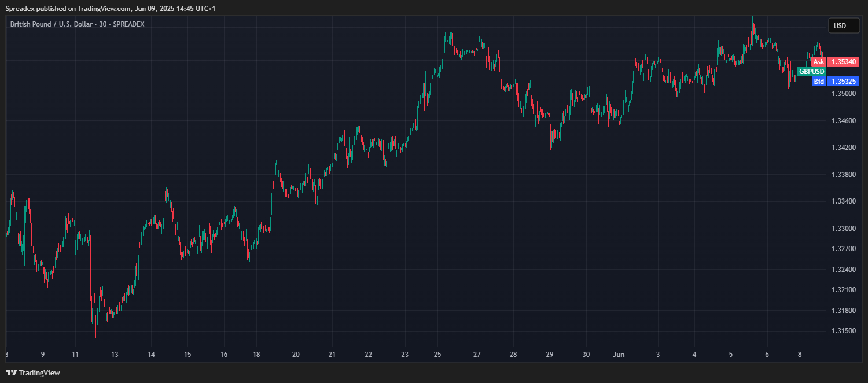Click the Ask price 1.35340
Screen dimensions: 868x383
click(843, 61)
